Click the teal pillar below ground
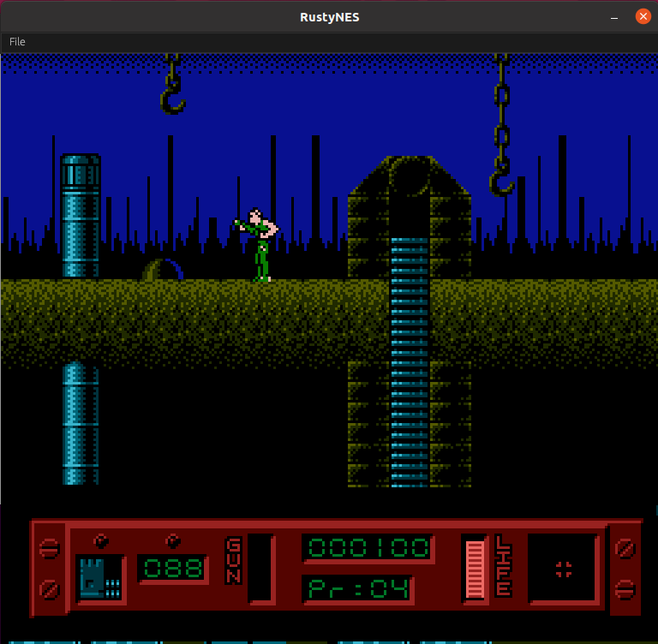 (81, 423)
